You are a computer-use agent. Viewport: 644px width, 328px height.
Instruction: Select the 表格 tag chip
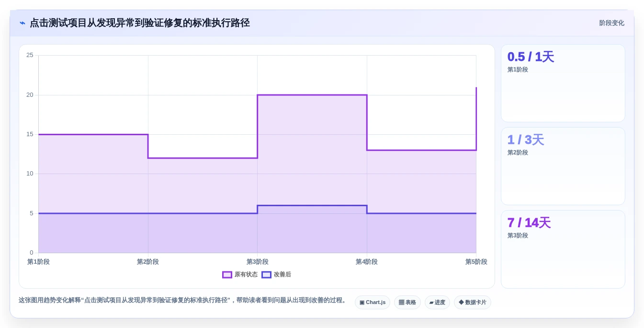407,303
